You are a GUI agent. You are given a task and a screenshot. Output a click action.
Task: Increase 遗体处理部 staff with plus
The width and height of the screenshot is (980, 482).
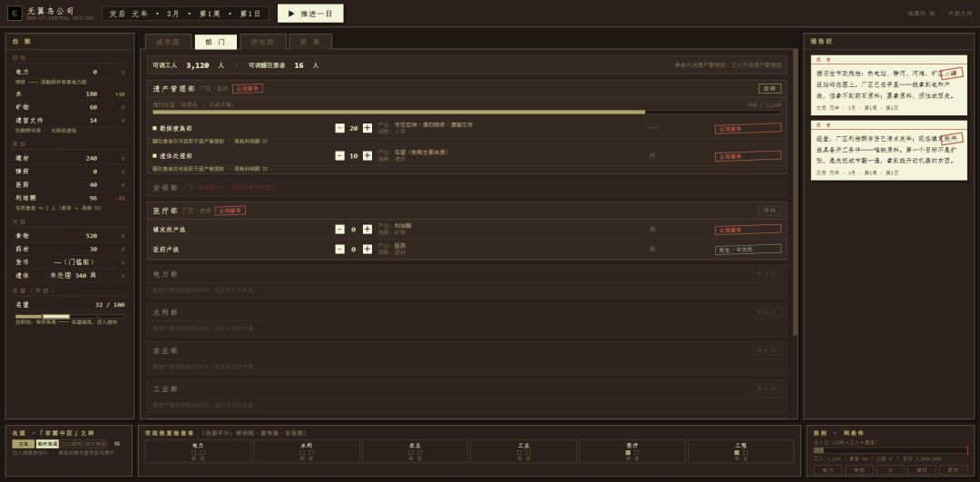pos(367,155)
